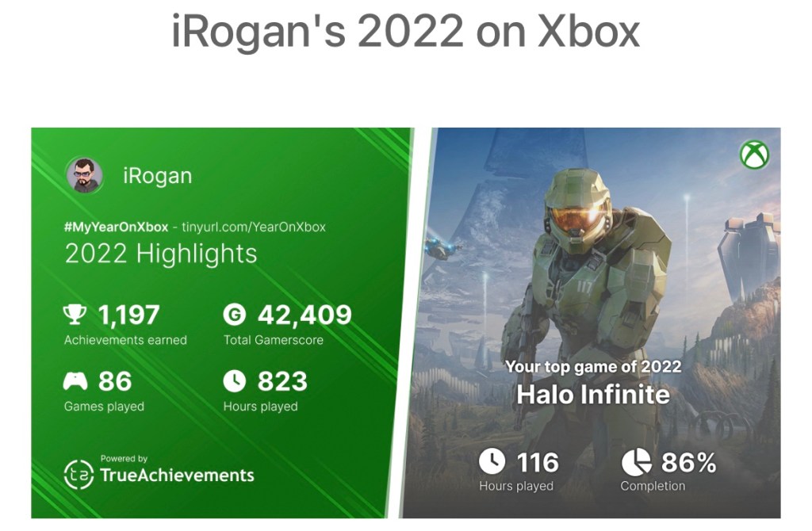Click the game controller icon

tap(75, 382)
